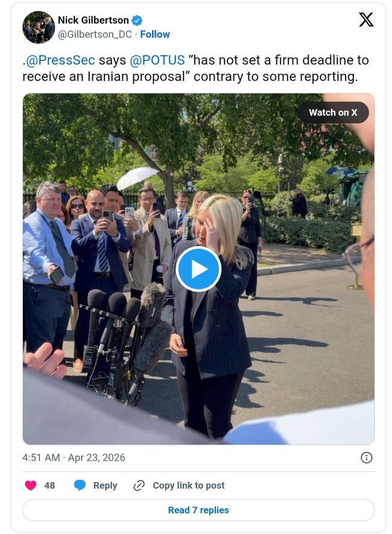Open the @POTUS mention link
Image resolution: width=392 pixels, height=534 pixels.
[x=157, y=60]
